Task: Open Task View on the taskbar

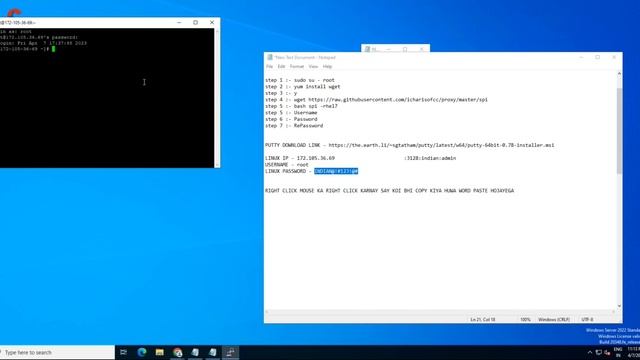Action: pos(123,352)
